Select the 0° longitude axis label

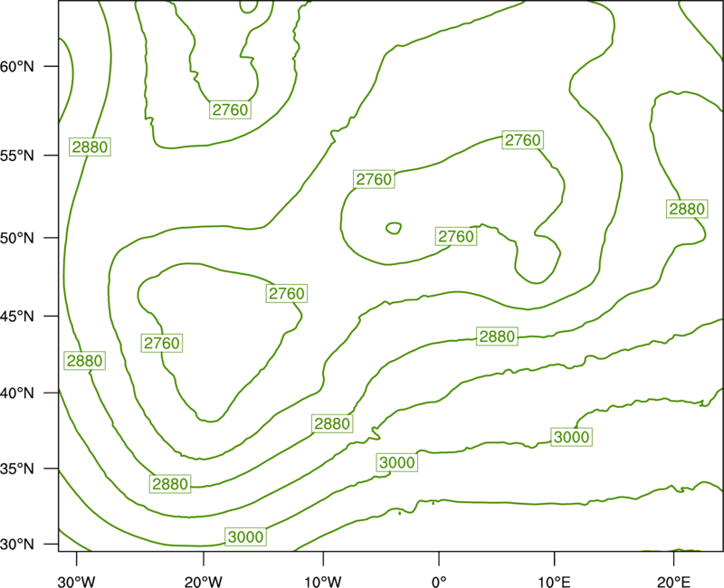click(439, 582)
